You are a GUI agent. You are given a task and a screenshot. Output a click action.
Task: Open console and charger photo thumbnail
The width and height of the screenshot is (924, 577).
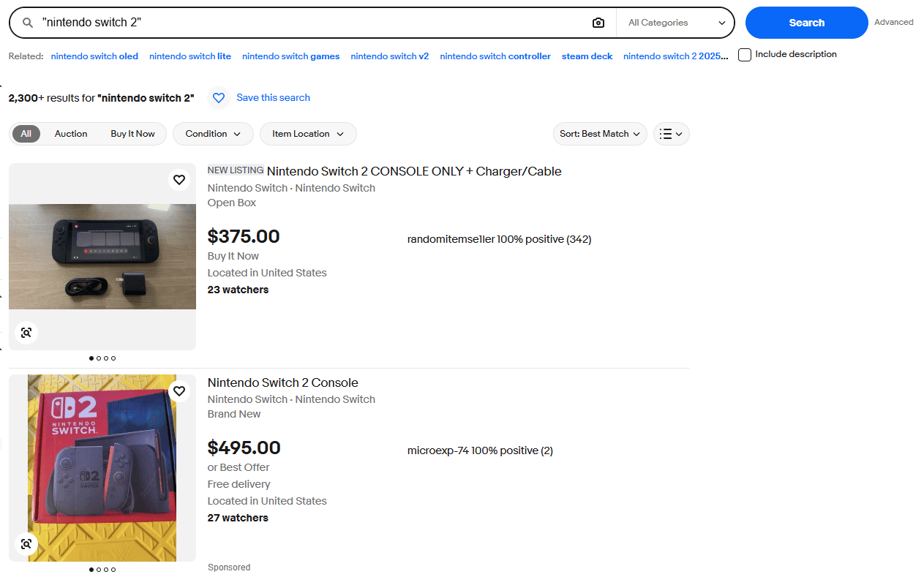tap(102, 257)
